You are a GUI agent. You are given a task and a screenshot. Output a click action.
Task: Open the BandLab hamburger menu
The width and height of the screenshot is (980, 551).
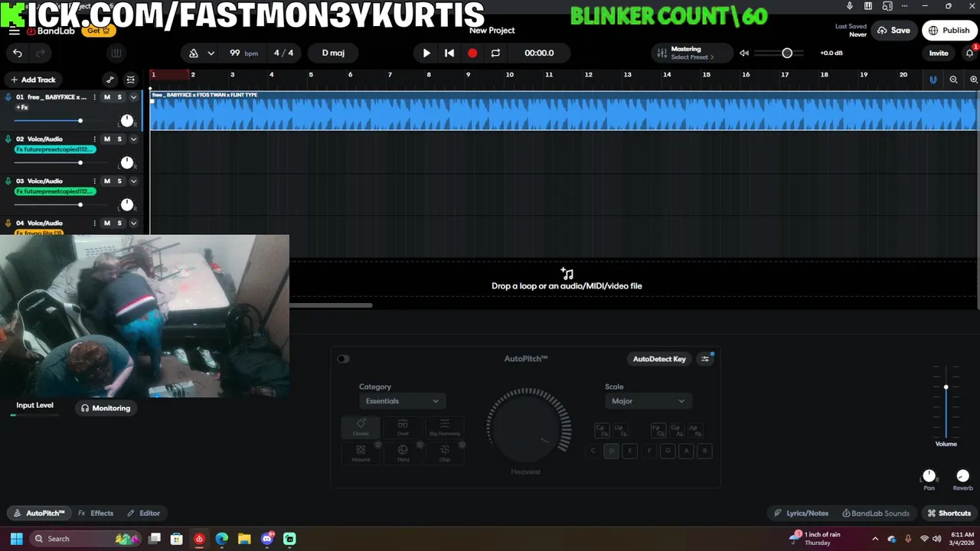click(x=15, y=31)
